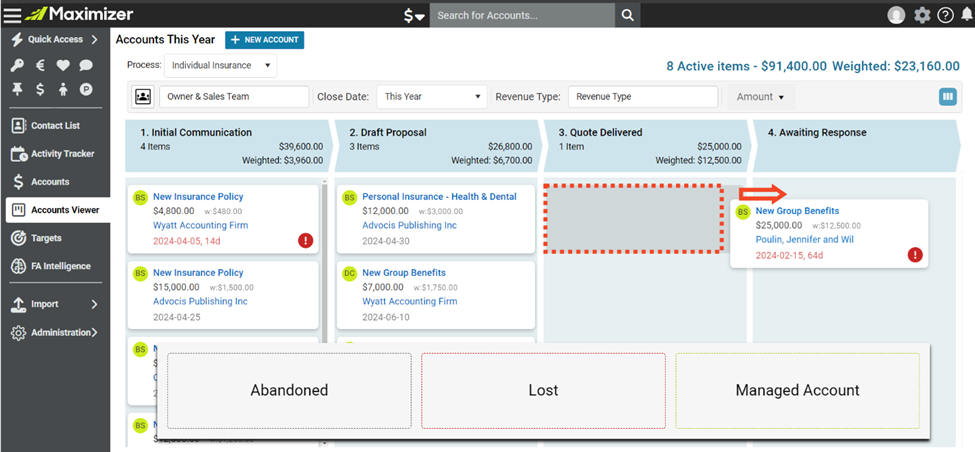Open the Close Date dropdown

pyautogui.click(x=432, y=97)
